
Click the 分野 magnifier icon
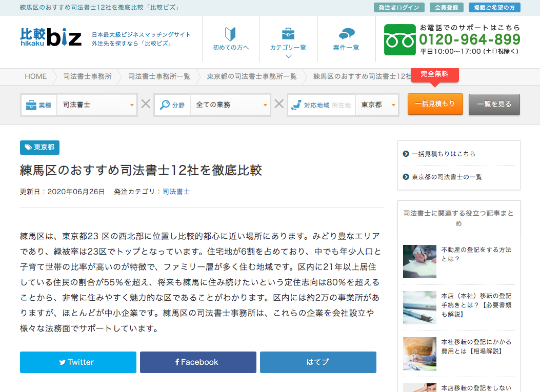(x=165, y=105)
